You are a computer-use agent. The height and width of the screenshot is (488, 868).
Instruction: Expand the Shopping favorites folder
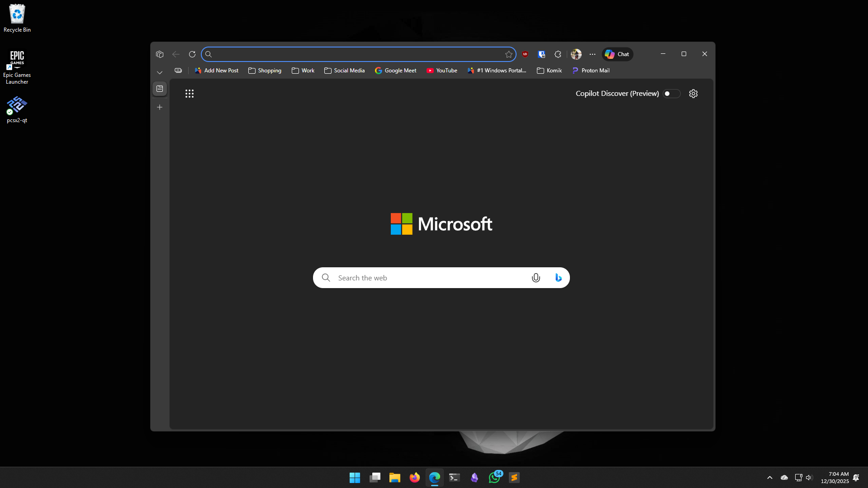265,71
